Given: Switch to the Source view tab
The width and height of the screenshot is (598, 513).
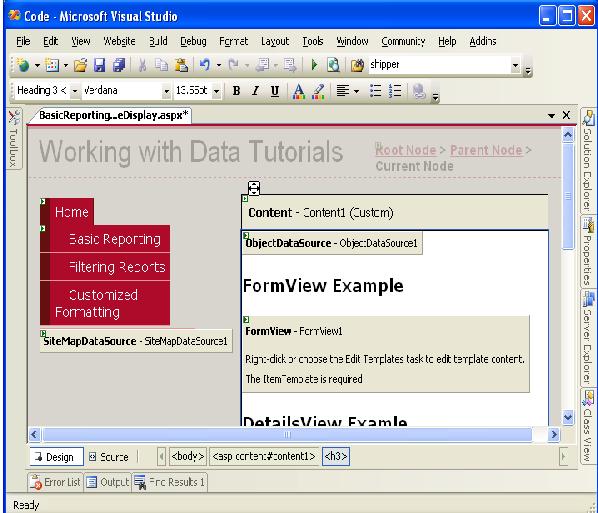Looking at the screenshot, I should [x=109, y=457].
